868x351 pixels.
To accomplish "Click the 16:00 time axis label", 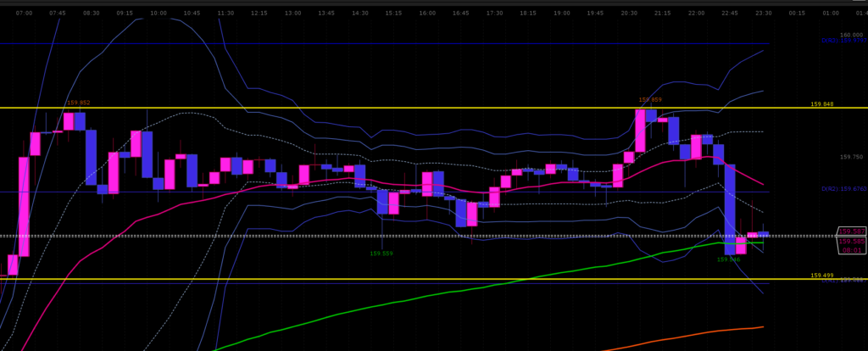I will pyautogui.click(x=427, y=14).
